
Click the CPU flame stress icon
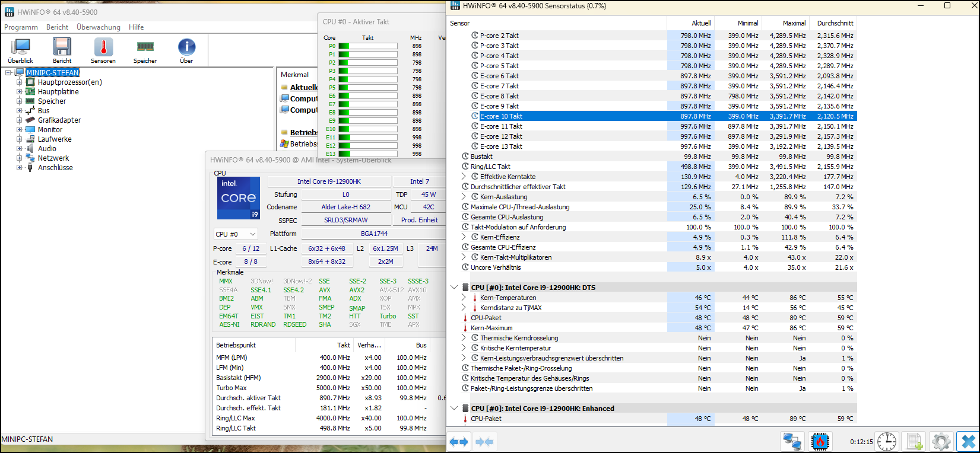(x=820, y=442)
